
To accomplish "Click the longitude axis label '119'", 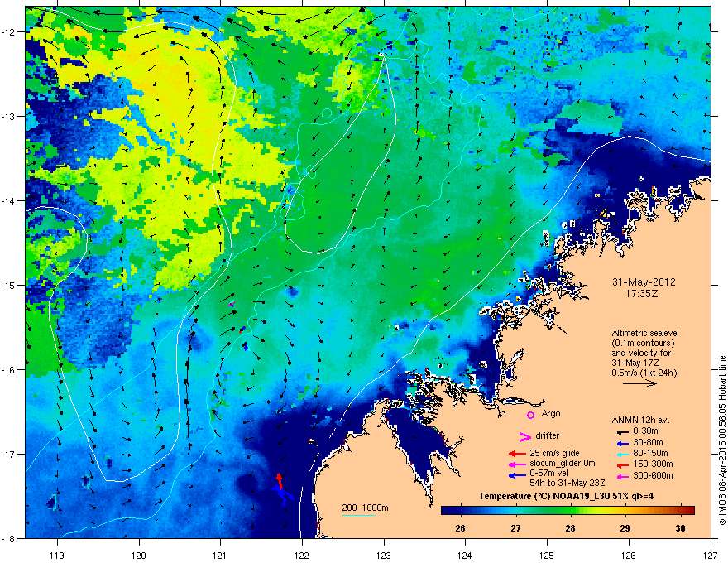I will coord(57,556).
